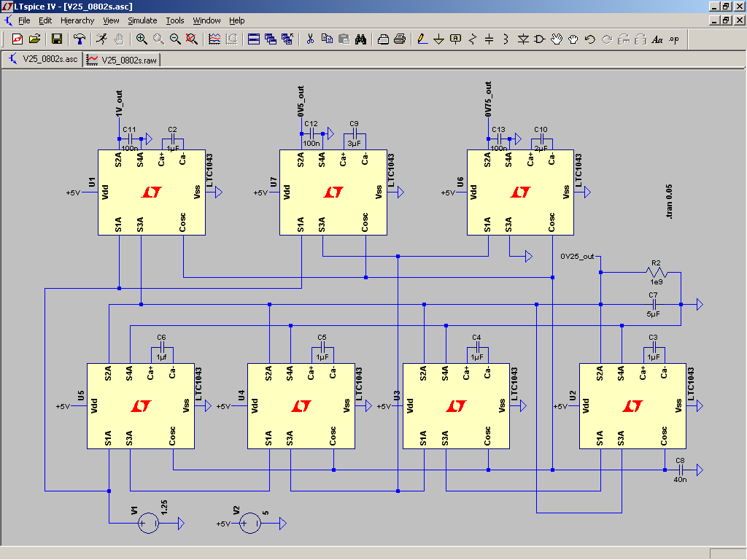Image resolution: width=747 pixels, height=560 pixels.
Task: Open the Simulate menu
Action: (x=142, y=20)
